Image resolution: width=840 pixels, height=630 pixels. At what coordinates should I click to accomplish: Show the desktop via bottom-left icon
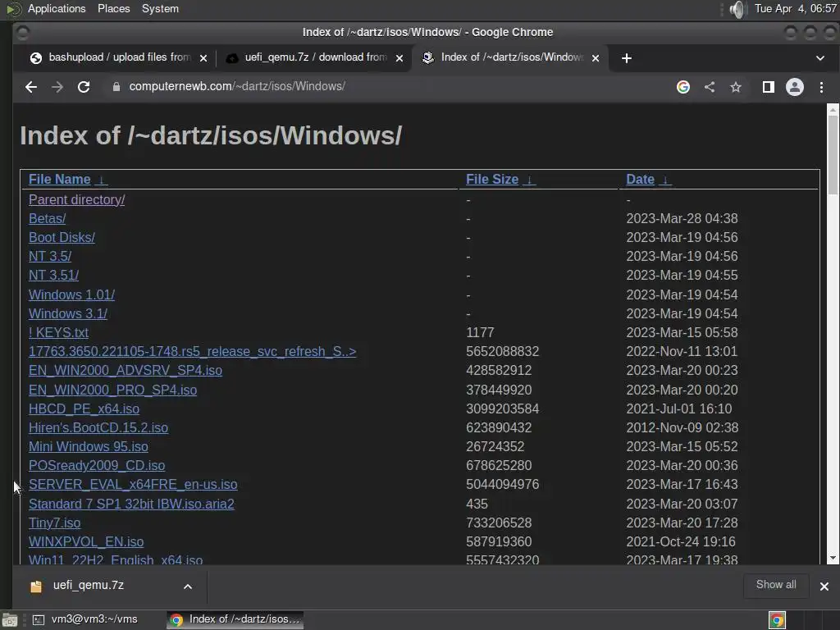(x=9, y=620)
